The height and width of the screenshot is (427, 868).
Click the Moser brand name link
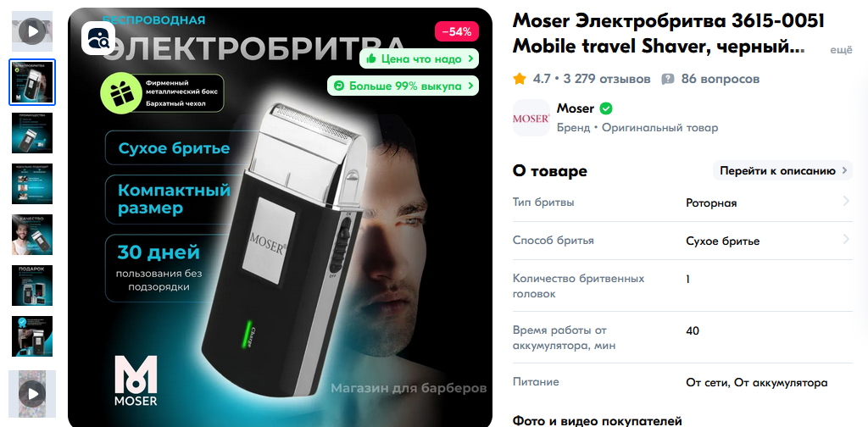[x=576, y=108]
